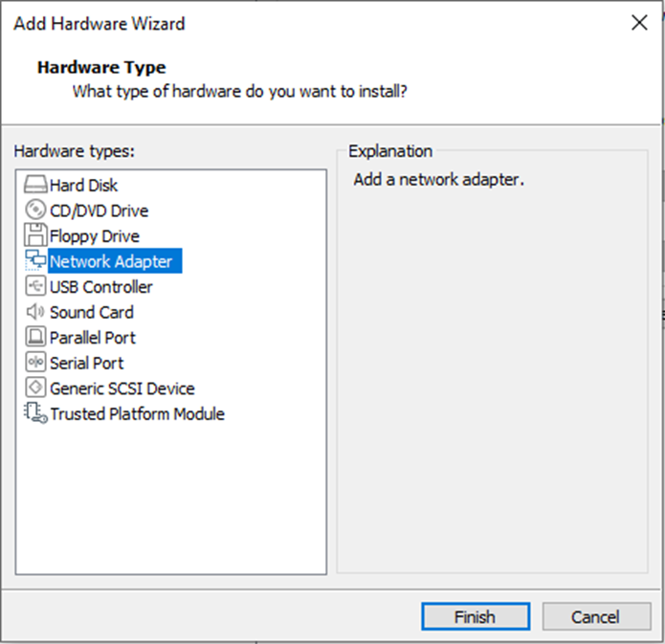This screenshot has width=665, height=644.
Task: Click the Trusted Platform Module chip icon
Action: pyautogui.click(x=35, y=412)
